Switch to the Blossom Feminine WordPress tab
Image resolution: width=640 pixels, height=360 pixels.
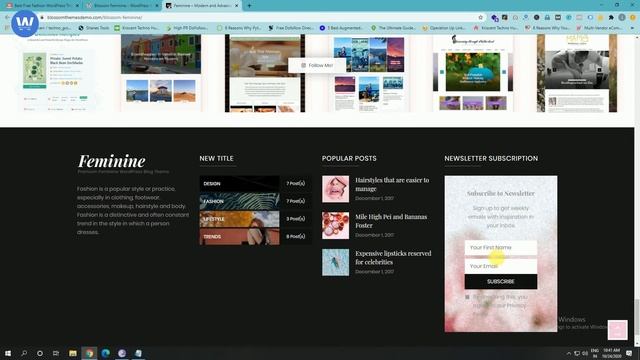[x=122, y=6]
